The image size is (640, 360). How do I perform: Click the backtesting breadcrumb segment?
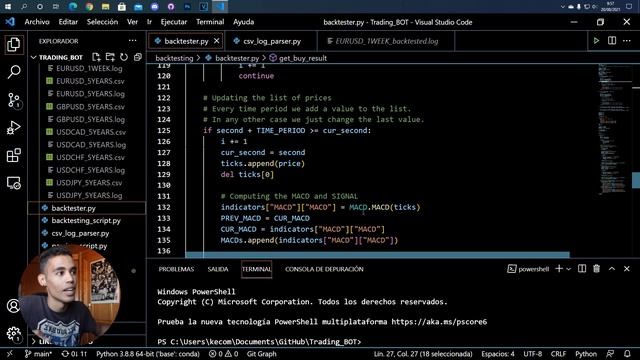pyautogui.click(x=174, y=58)
